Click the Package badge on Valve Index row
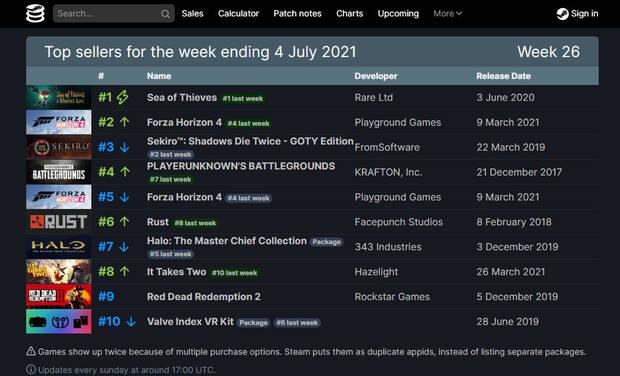Screen dimensions: 620x376 [253, 323]
